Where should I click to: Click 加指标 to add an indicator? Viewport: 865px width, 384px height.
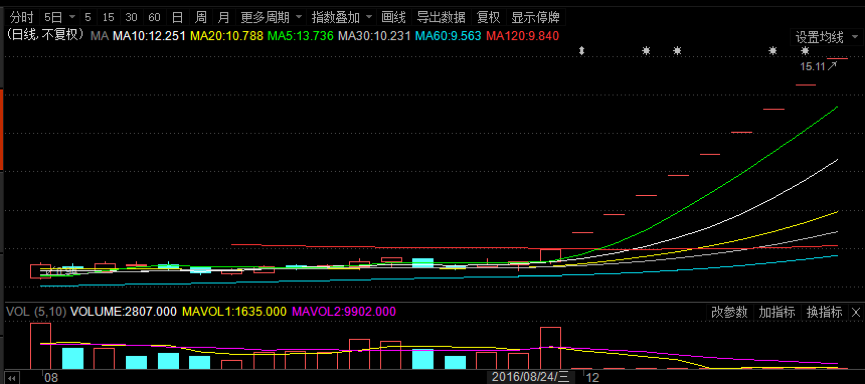click(776, 312)
